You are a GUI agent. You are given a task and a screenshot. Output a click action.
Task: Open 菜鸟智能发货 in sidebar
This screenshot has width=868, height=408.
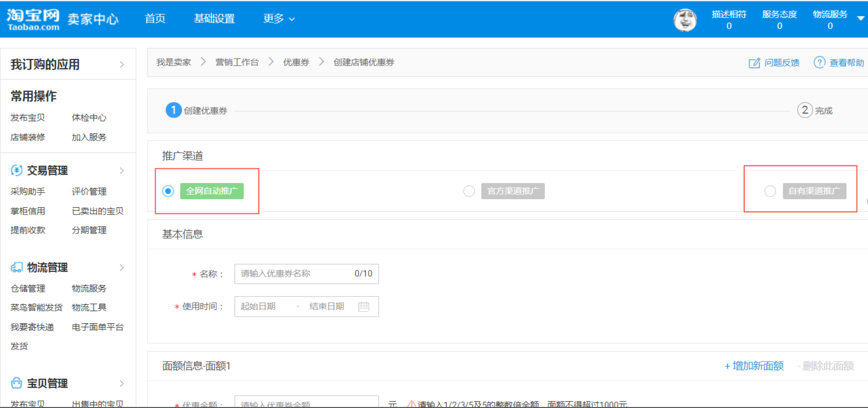[x=36, y=307]
